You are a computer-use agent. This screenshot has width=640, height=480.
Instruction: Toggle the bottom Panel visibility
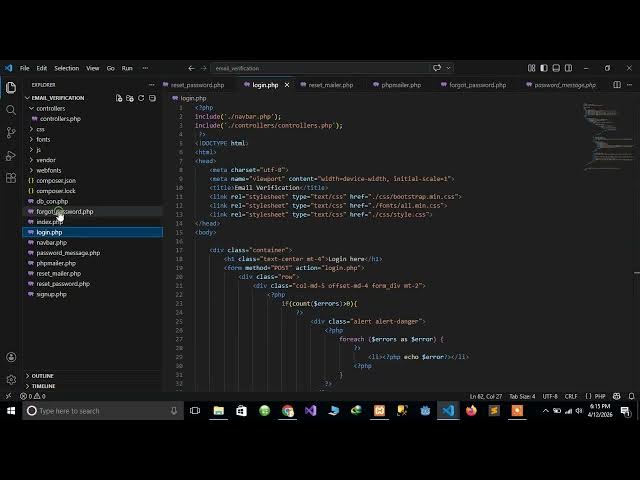[556, 68]
